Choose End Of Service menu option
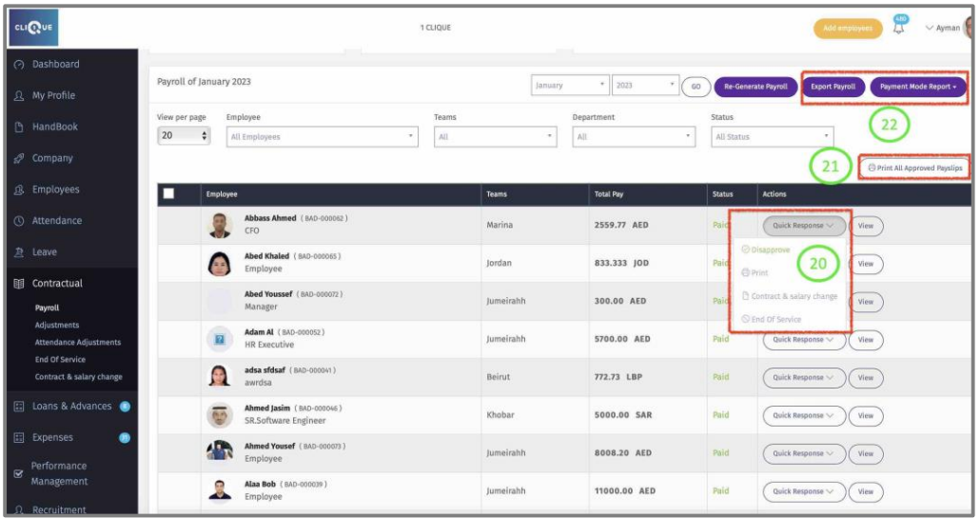 click(774, 319)
